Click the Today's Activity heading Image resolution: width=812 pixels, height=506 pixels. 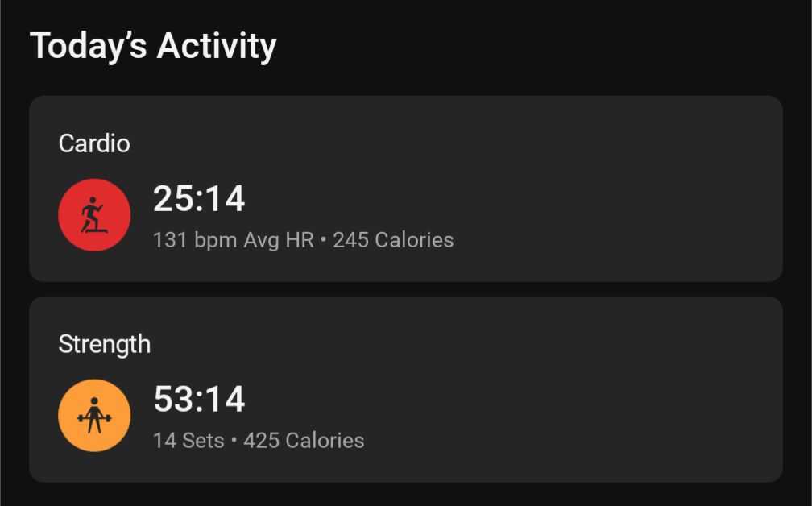click(x=153, y=47)
